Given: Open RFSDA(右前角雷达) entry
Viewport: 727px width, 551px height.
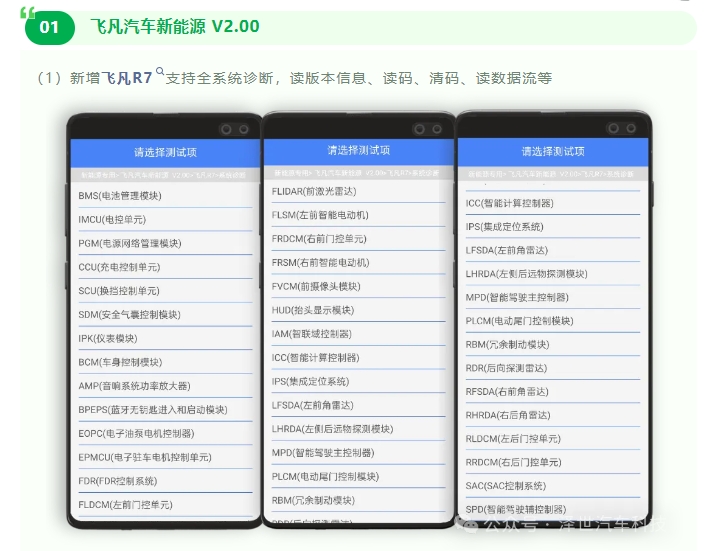Looking at the screenshot, I should point(553,392).
